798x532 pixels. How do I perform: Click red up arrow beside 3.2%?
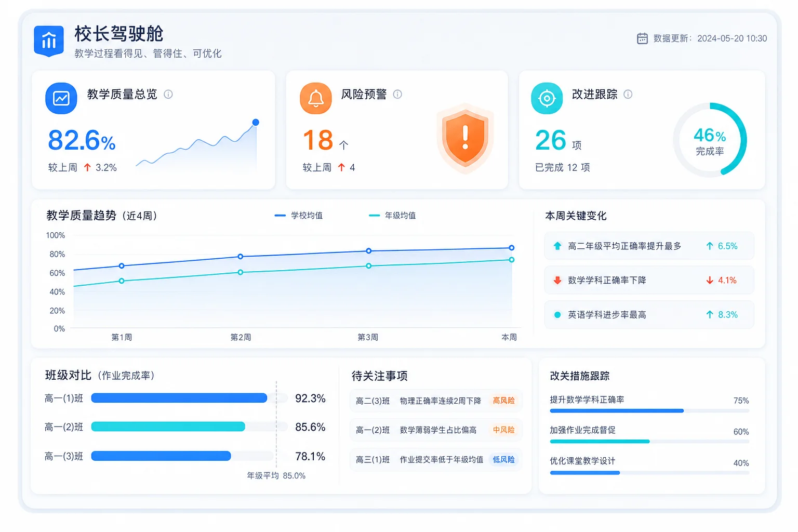click(x=87, y=167)
